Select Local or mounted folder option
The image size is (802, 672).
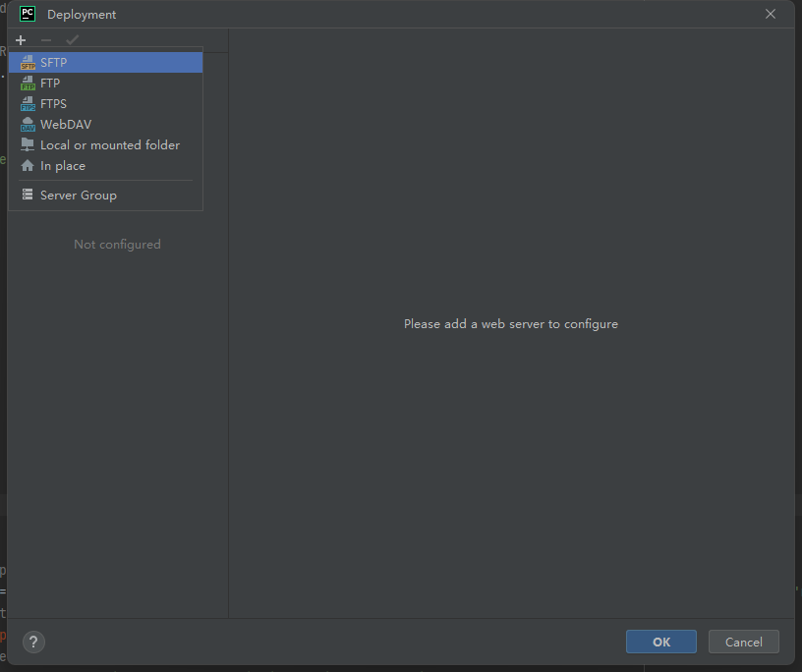point(106,145)
